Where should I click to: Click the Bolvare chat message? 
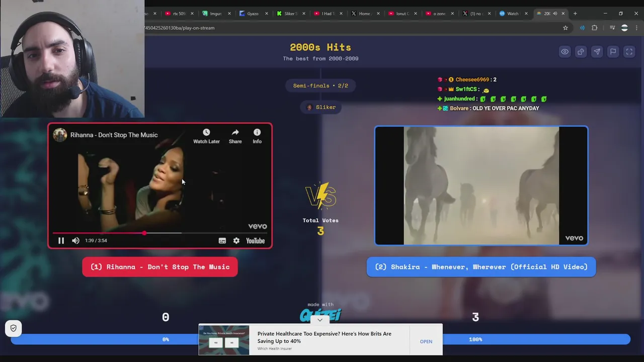coord(506,108)
